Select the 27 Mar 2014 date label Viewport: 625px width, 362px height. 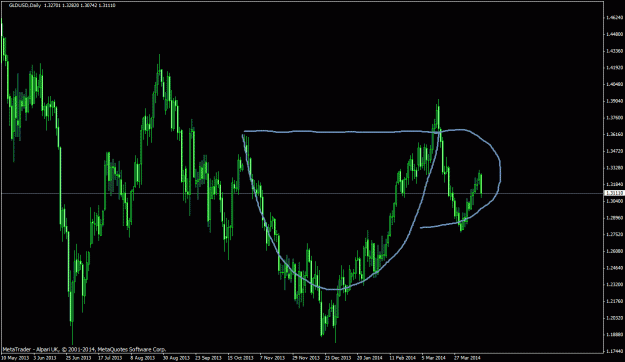468,358
